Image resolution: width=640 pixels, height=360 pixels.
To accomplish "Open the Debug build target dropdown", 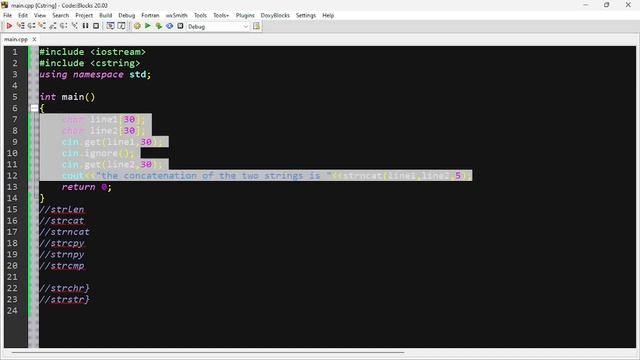I will pos(218,27).
